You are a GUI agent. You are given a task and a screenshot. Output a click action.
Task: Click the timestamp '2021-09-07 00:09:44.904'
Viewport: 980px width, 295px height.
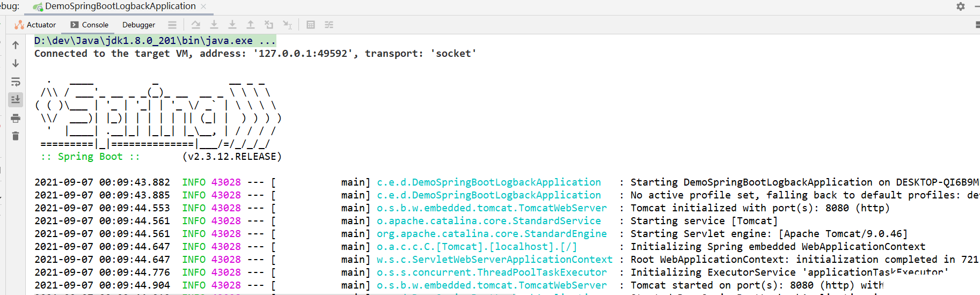click(x=102, y=285)
